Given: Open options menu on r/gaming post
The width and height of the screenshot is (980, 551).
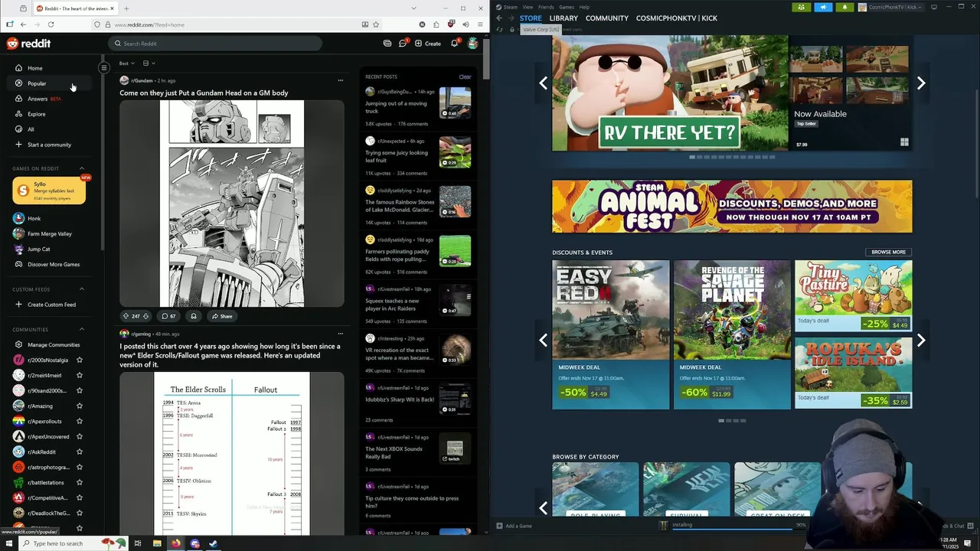Looking at the screenshot, I should click(x=341, y=334).
